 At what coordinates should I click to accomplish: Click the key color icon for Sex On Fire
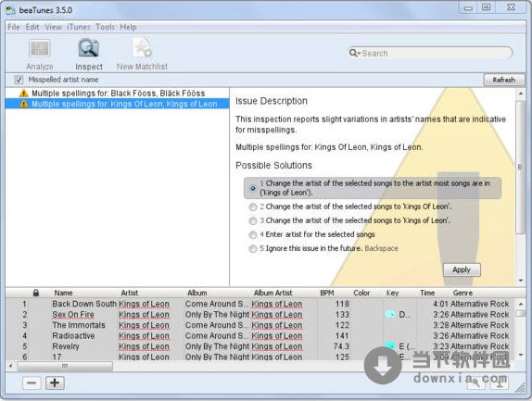click(390, 314)
